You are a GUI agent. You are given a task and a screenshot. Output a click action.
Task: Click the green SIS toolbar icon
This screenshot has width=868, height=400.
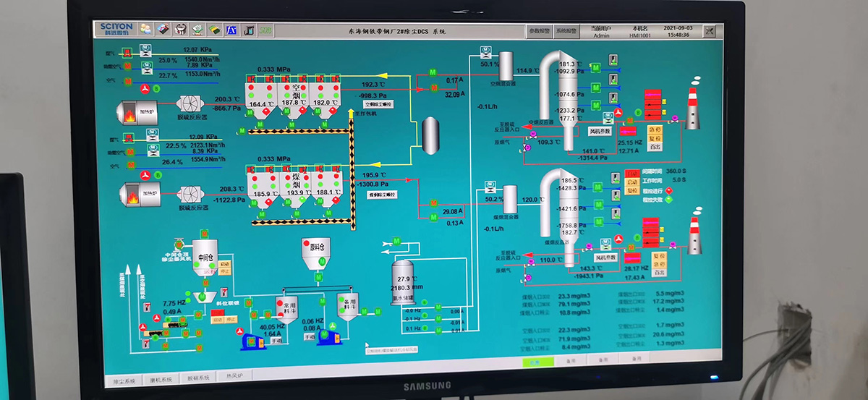[265, 30]
